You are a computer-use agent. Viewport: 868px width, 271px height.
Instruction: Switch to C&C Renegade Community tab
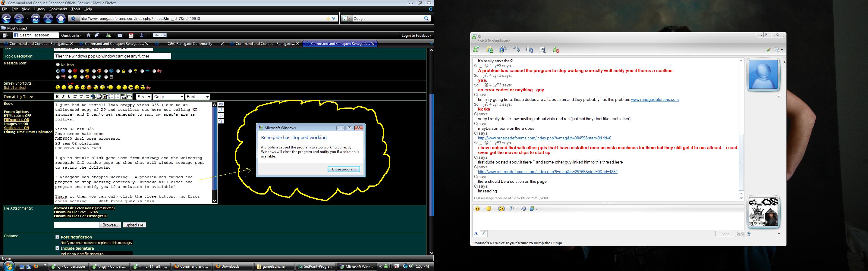click(x=190, y=44)
